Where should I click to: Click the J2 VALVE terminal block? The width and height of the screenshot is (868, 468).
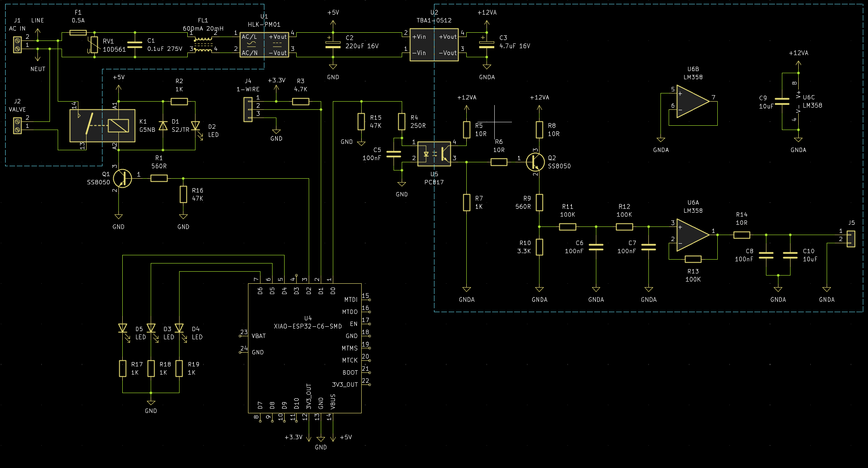(x=17, y=126)
